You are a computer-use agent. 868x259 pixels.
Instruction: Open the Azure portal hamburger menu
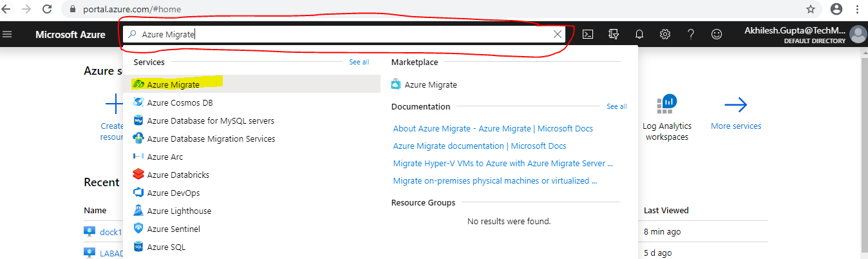7,34
